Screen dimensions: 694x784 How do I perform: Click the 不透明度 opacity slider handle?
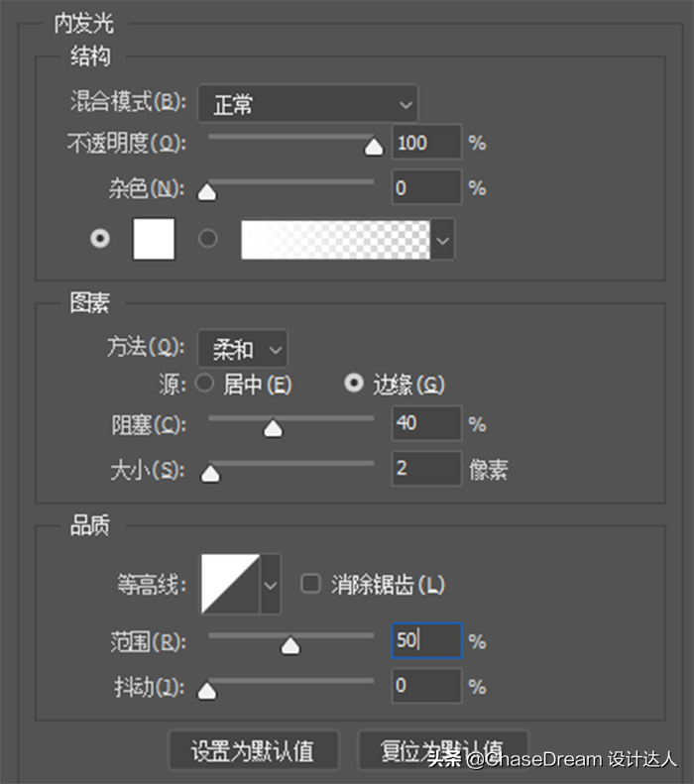tap(374, 148)
